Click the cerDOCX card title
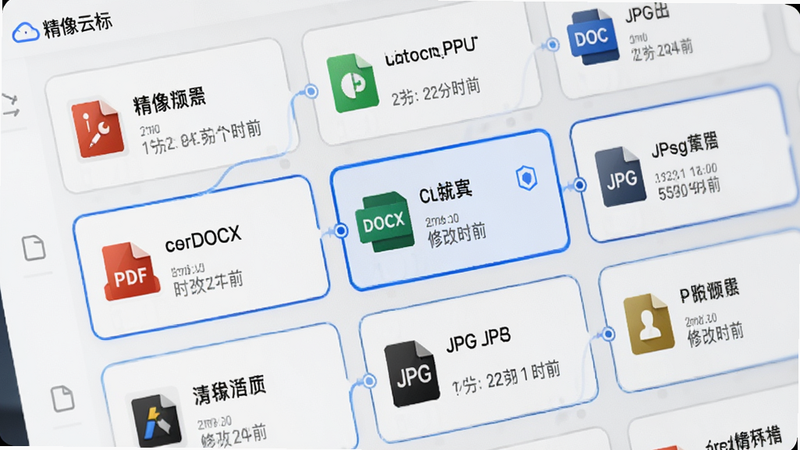Image resolution: width=800 pixels, height=450 pixels. [203, 238]
